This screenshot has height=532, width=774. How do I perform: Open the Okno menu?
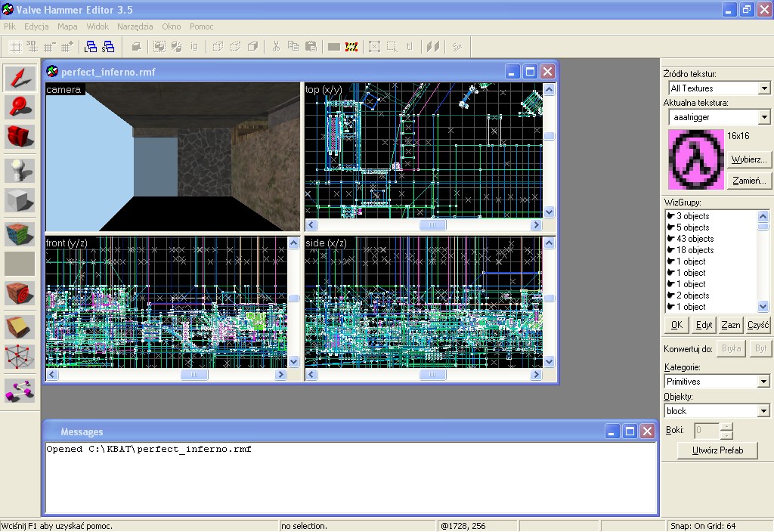[172, 26]
